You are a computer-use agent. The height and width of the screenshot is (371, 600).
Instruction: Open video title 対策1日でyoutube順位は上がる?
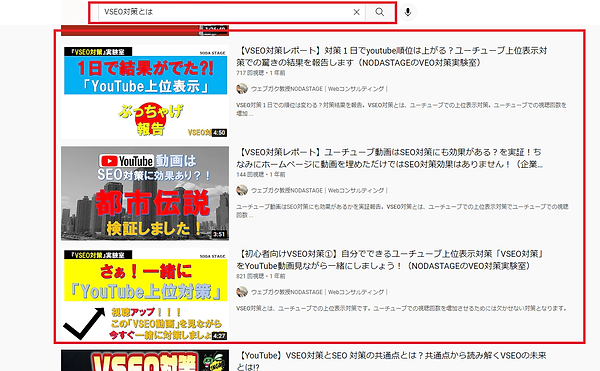[x=391, y=56]
